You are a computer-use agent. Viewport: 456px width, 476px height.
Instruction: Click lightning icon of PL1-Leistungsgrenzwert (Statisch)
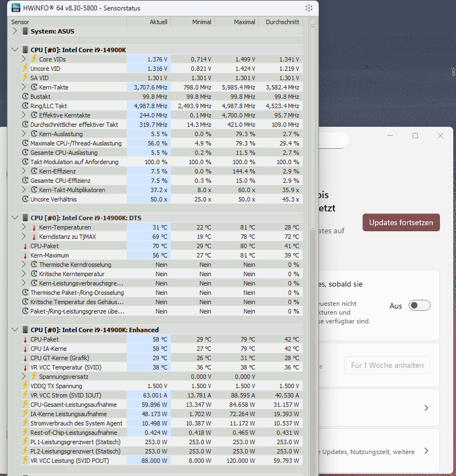tap(25, 441)
